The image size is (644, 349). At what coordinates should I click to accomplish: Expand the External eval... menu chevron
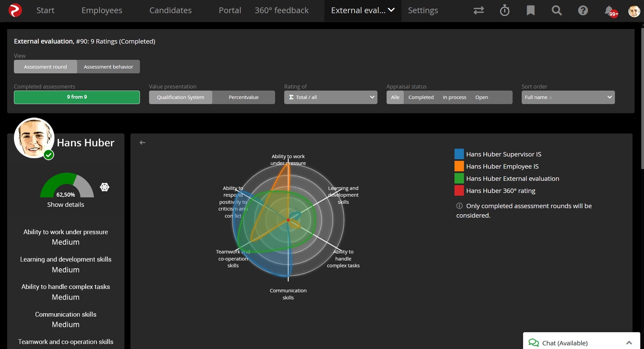[391, 10]
